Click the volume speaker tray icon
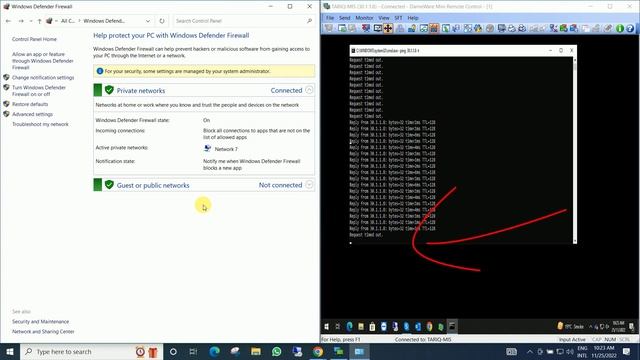 point(570,351)
